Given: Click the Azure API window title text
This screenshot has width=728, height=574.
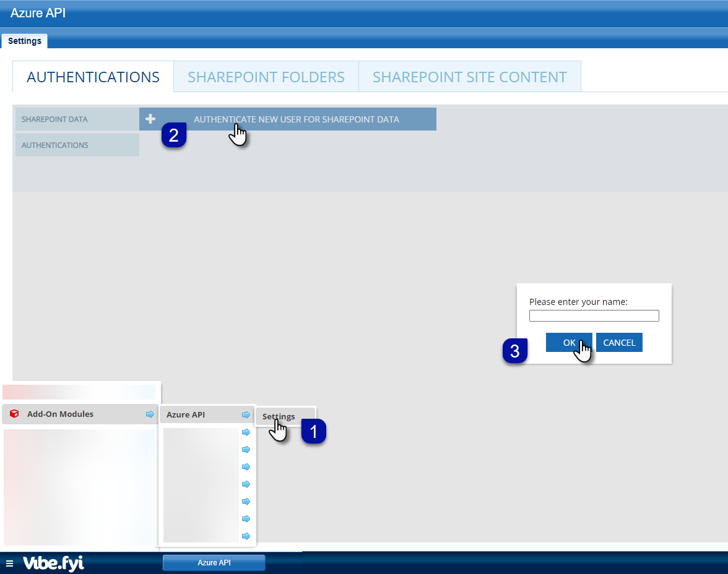Looking at the screenshot, I should point(38,13).
